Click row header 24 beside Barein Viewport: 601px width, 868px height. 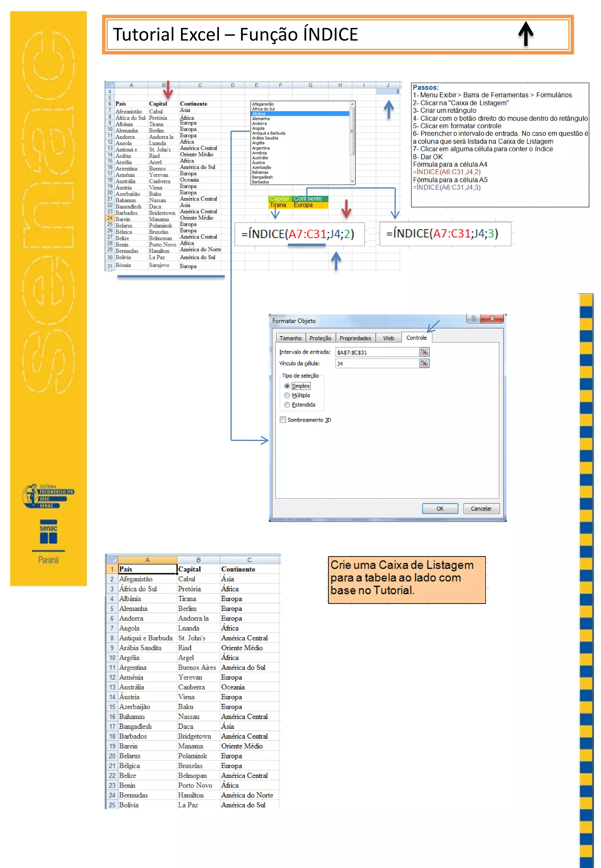109,218
